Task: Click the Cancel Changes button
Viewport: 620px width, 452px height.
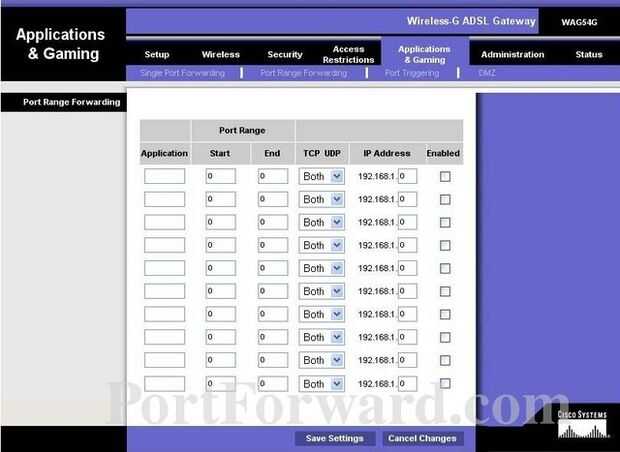Action: click(422, 438)
